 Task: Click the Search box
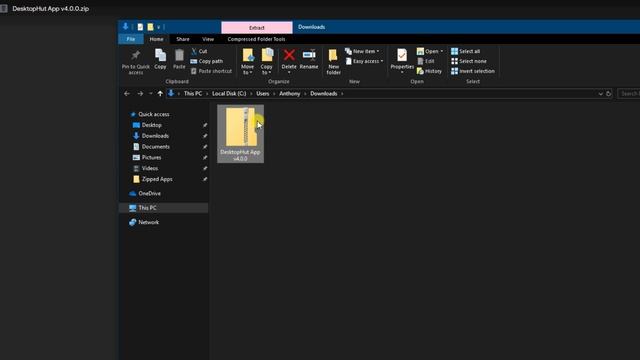tap(629, 93)
